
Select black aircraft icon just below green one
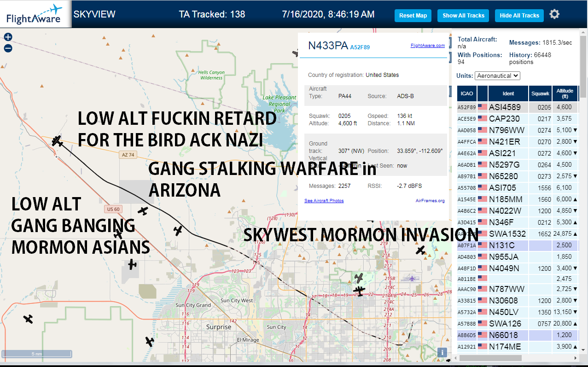click(x=360, y=291)
